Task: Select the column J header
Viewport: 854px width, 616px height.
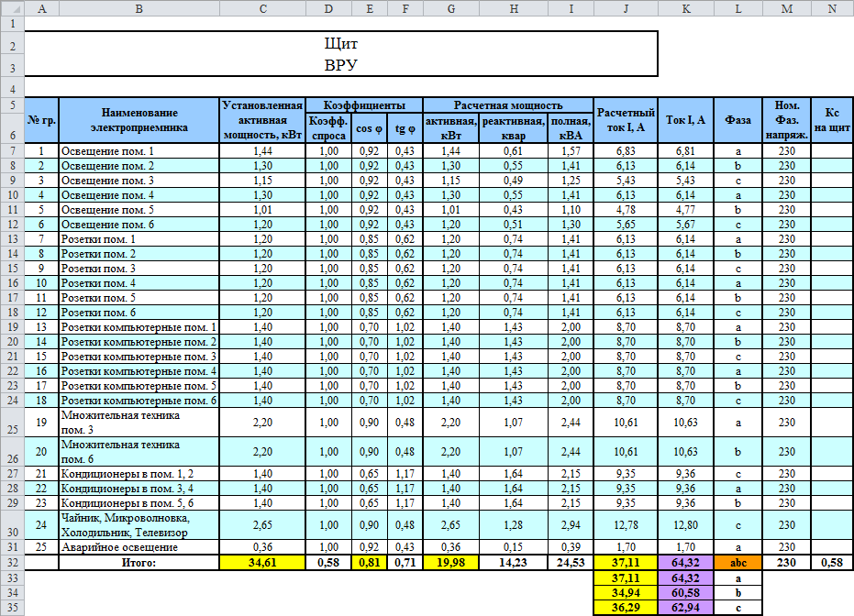Action: click(x=626, y=7)
